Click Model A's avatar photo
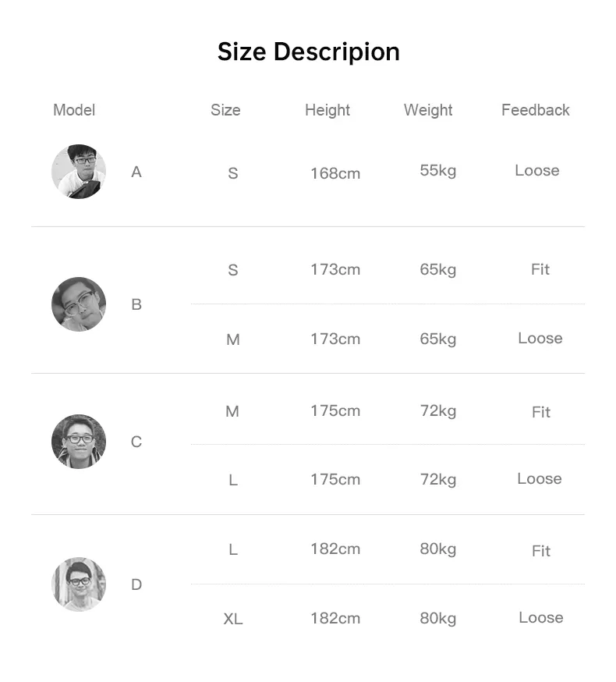Screen dimensions: 616x682 click(x=79, y=172)
